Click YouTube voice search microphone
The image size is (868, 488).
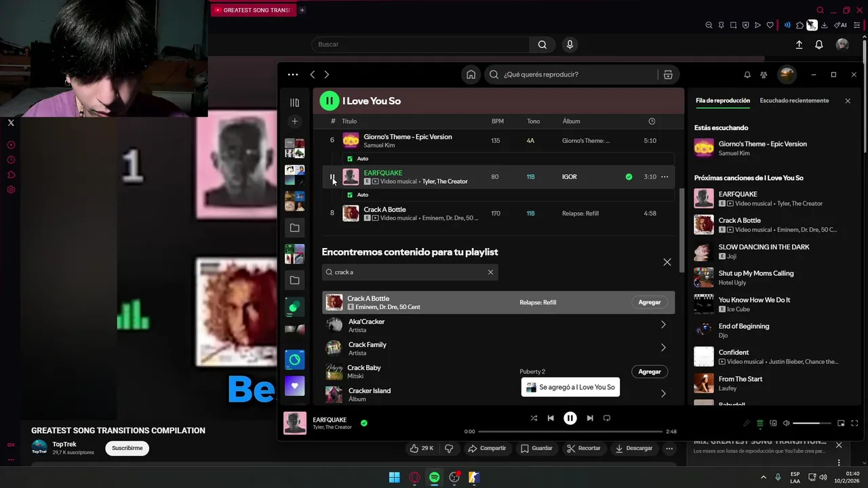pyautogui.click(x=570, y=45)
